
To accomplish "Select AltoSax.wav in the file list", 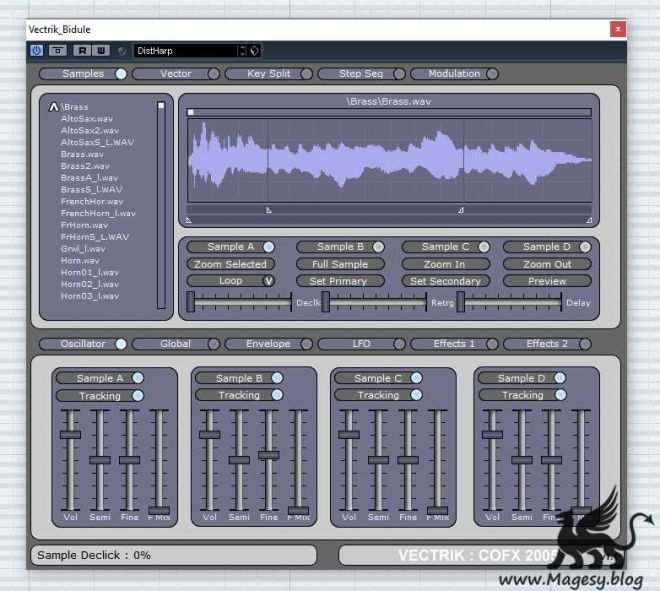I will (x=87, y=118).
